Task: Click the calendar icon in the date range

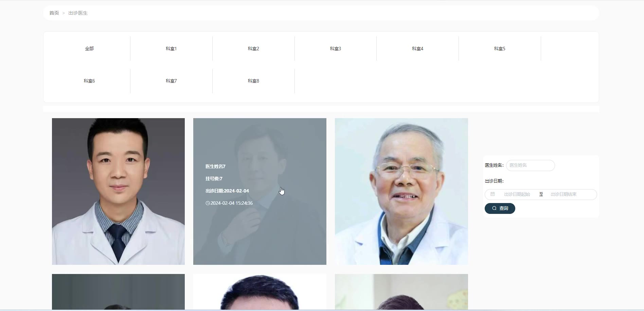Action: pos(493,194)
